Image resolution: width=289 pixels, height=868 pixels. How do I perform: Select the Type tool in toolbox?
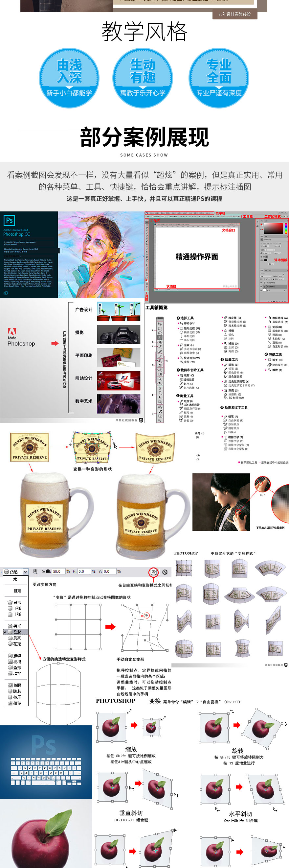160,393
